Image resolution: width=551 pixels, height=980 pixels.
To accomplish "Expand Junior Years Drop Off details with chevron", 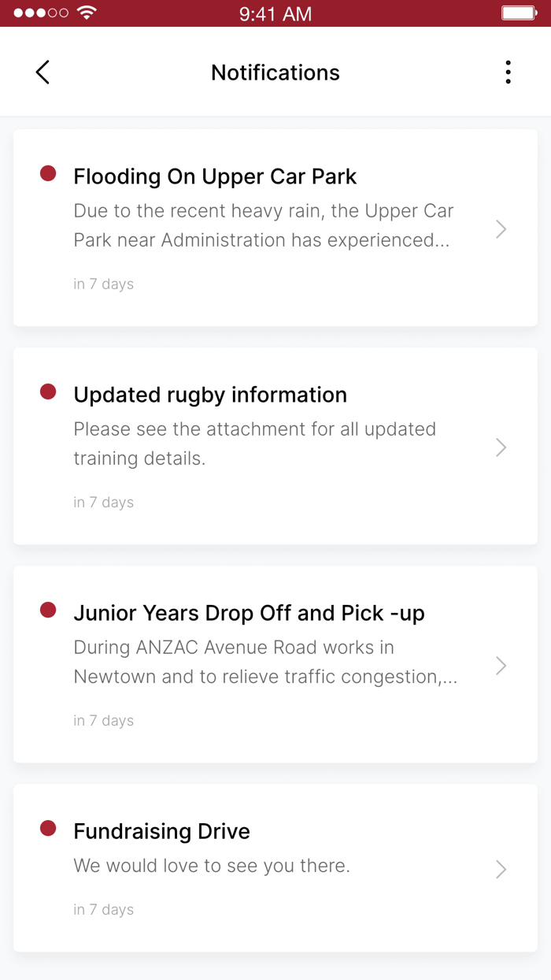I will (501, 665).
